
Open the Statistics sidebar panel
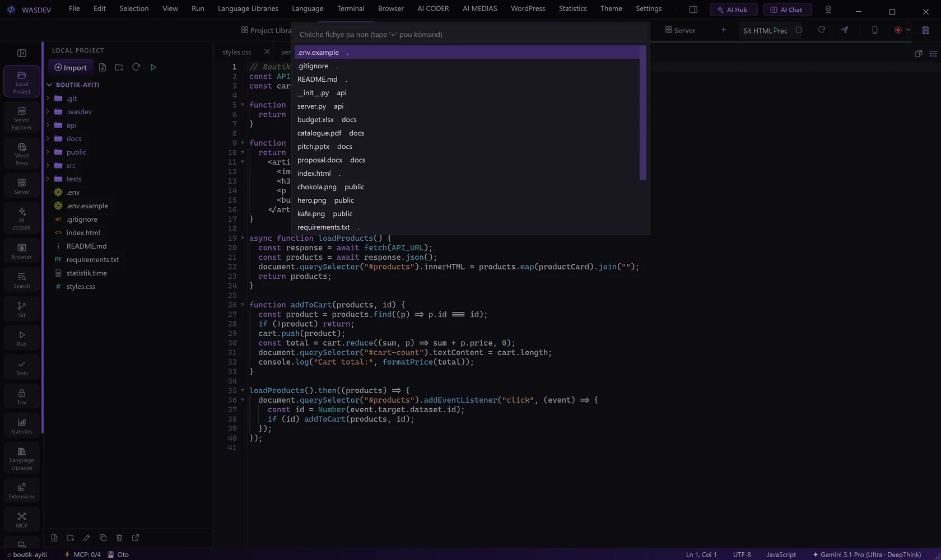click(x=21, y=426)
